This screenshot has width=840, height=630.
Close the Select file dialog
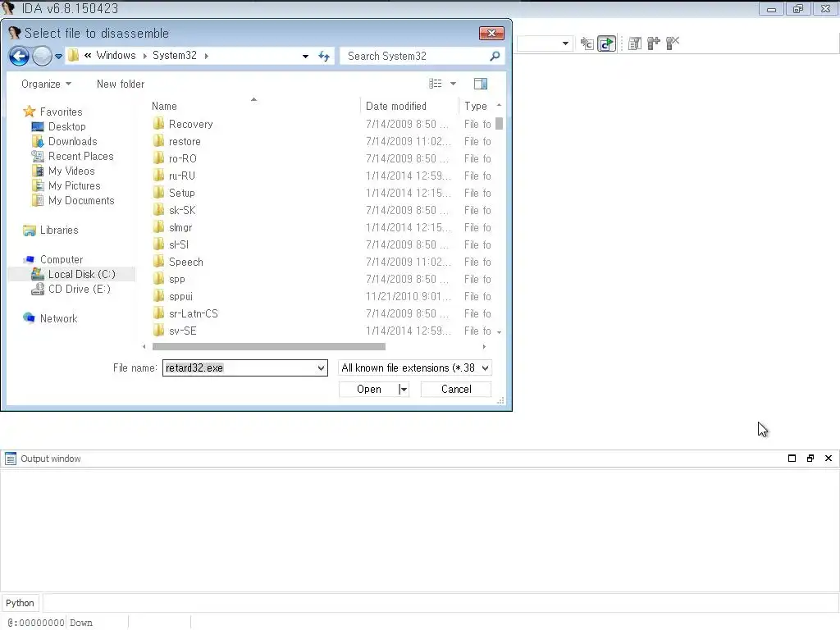coord(491,33)
